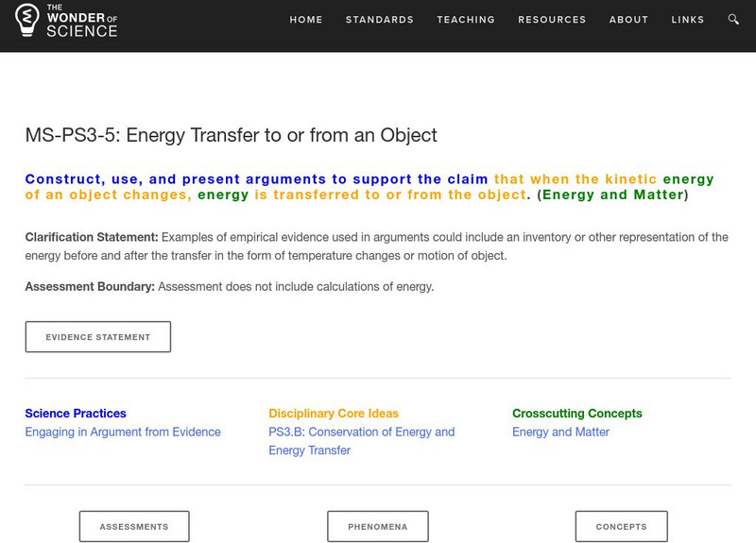Follow the Engaging in Argument from Evidence link

(123, 432)
